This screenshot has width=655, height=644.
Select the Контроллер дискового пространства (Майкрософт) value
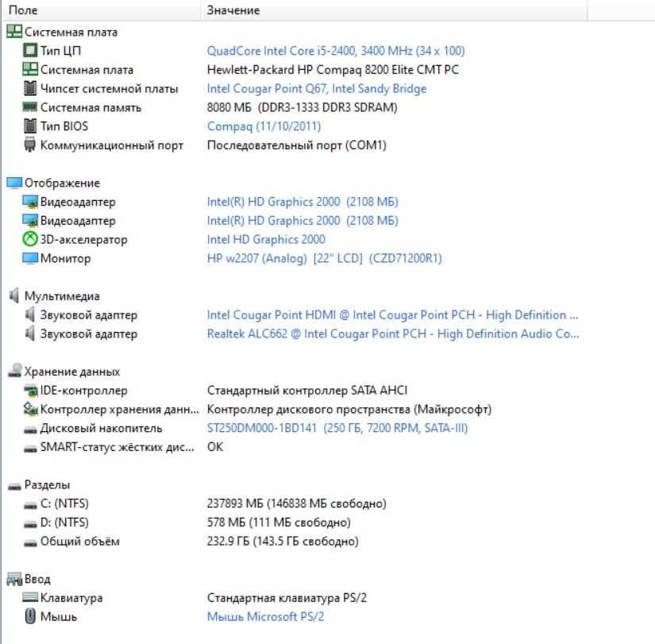coord(349,409)
